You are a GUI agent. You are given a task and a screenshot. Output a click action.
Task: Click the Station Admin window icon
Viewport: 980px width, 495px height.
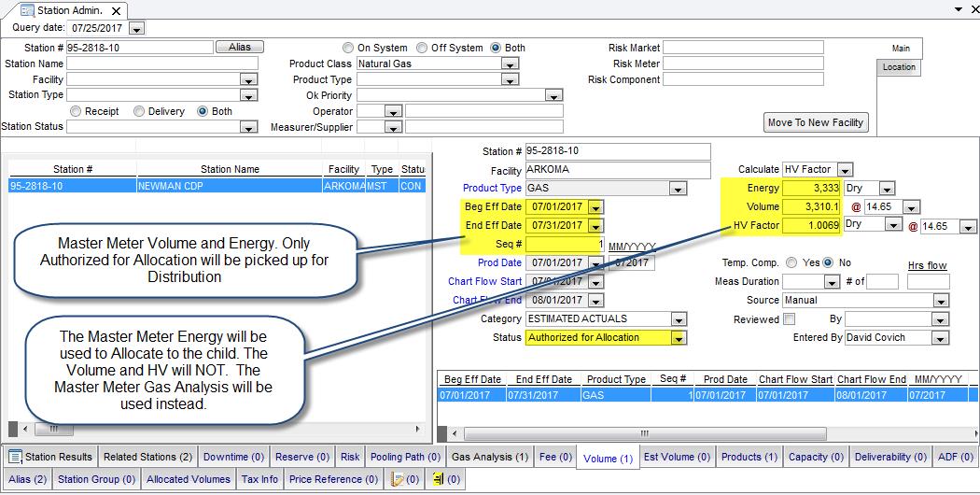pos(27,10)
